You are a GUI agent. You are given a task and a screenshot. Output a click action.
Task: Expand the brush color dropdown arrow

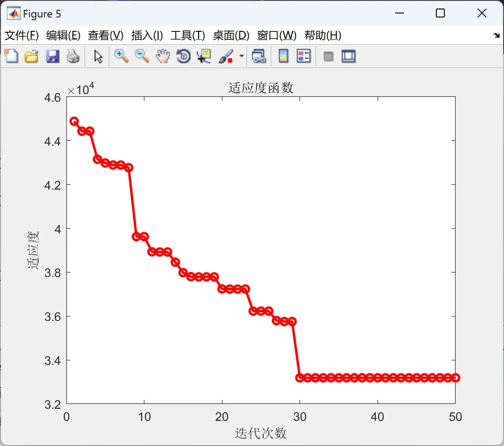242,56
